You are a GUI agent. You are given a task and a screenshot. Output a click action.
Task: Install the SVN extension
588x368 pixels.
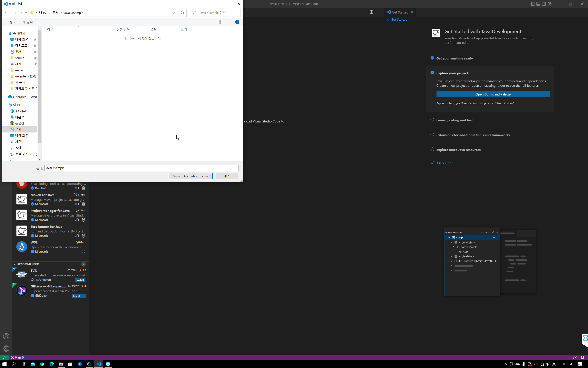tap(80, 280)
